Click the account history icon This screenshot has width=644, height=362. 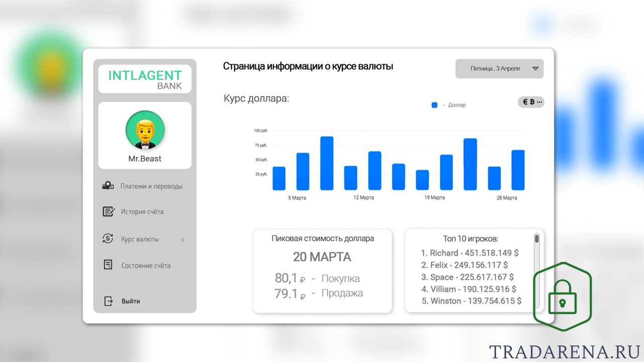pos(108,211)
